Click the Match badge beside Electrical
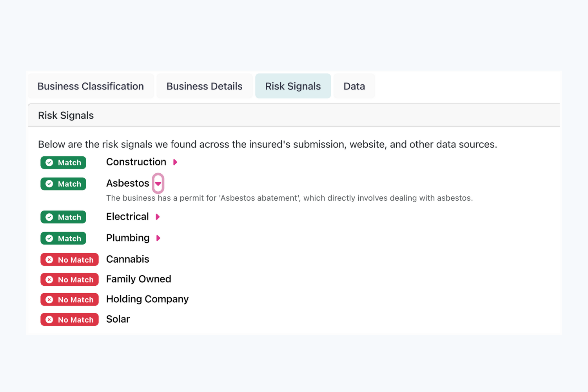 (63, 217)
